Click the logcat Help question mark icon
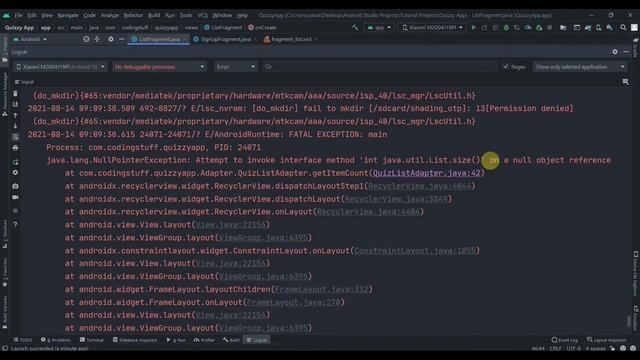 click(x=16, y=224)
